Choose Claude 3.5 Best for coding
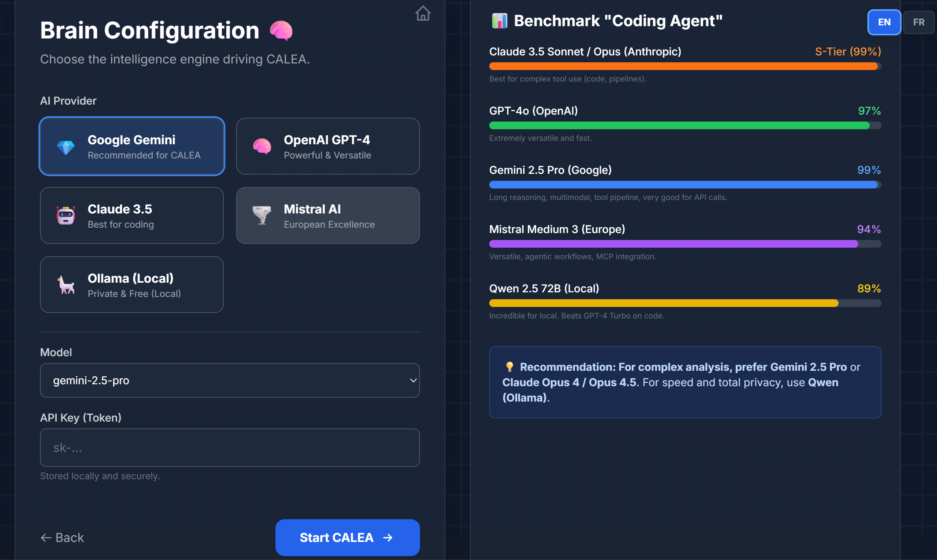This screenshot has height=560, width=937. (132, 215)
